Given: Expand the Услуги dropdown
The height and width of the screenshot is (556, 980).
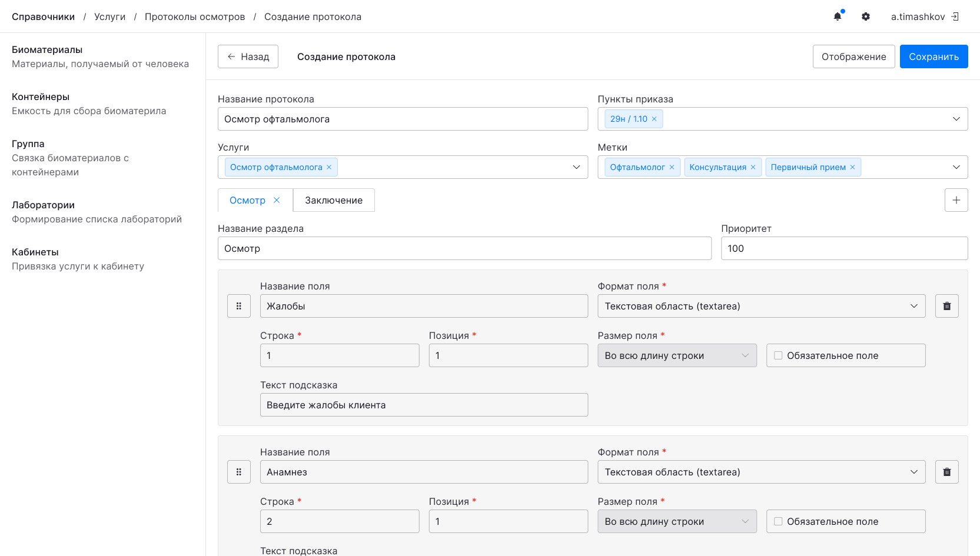Looking at the screenshot, I should 576,167.
